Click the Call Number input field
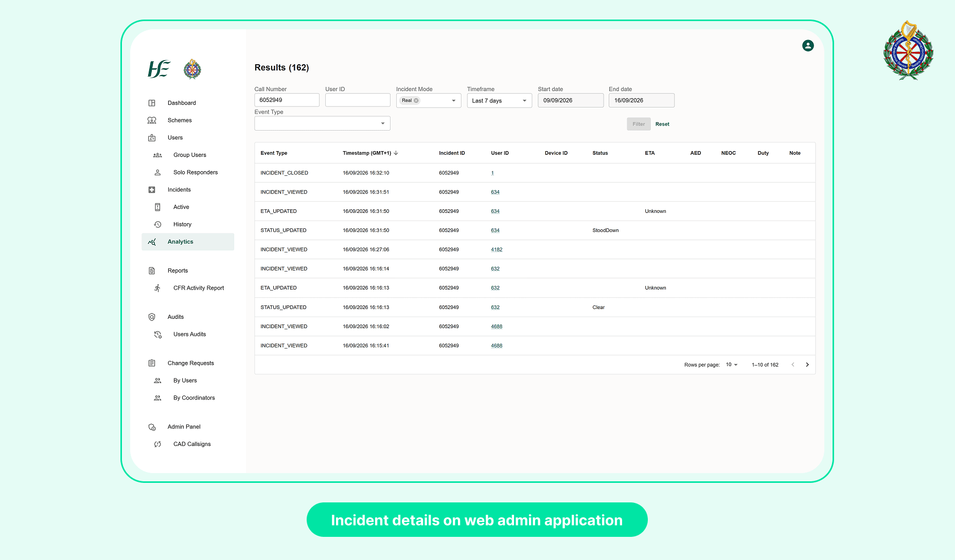Screen dimensions: 955x560 pyautogui.click(x=287, y=100)
